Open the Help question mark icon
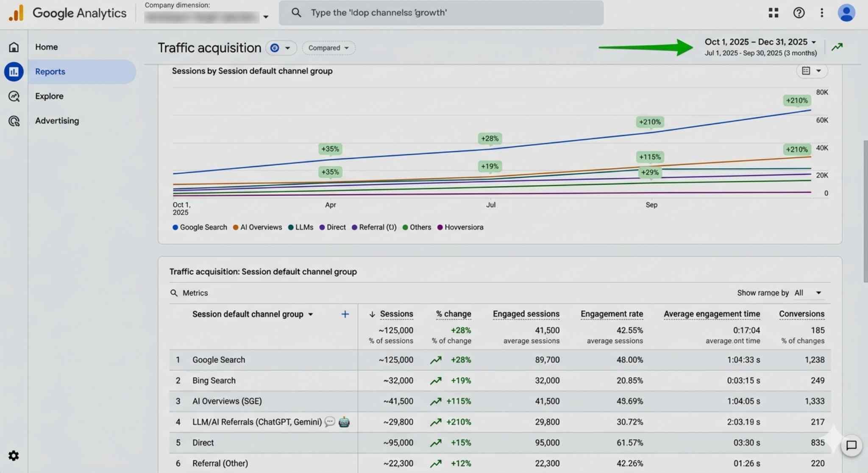 coord(798,13)
